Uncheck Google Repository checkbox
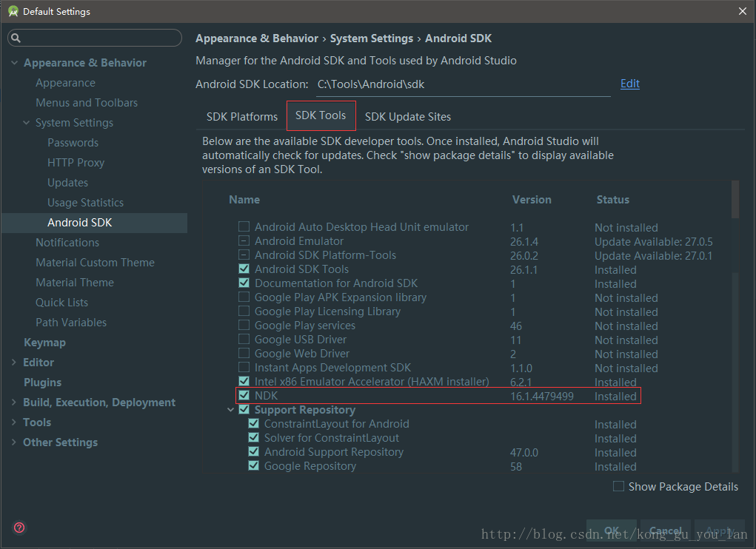Viewport: 756px width, 549px height. 254,465
